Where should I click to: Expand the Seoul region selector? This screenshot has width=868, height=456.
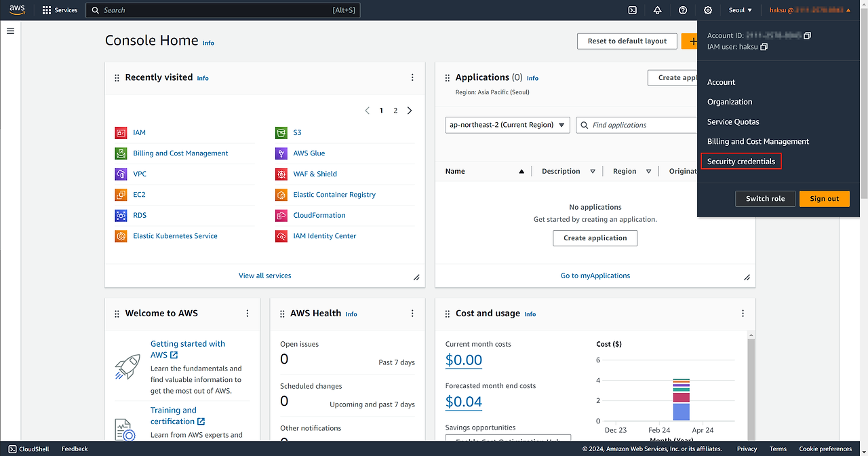pos(740,10)
